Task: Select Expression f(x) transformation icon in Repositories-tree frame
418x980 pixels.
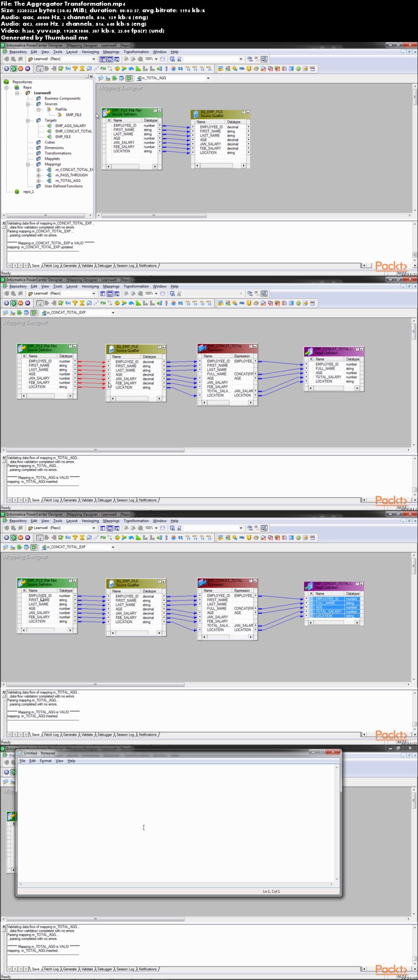Action: [68, 69]
